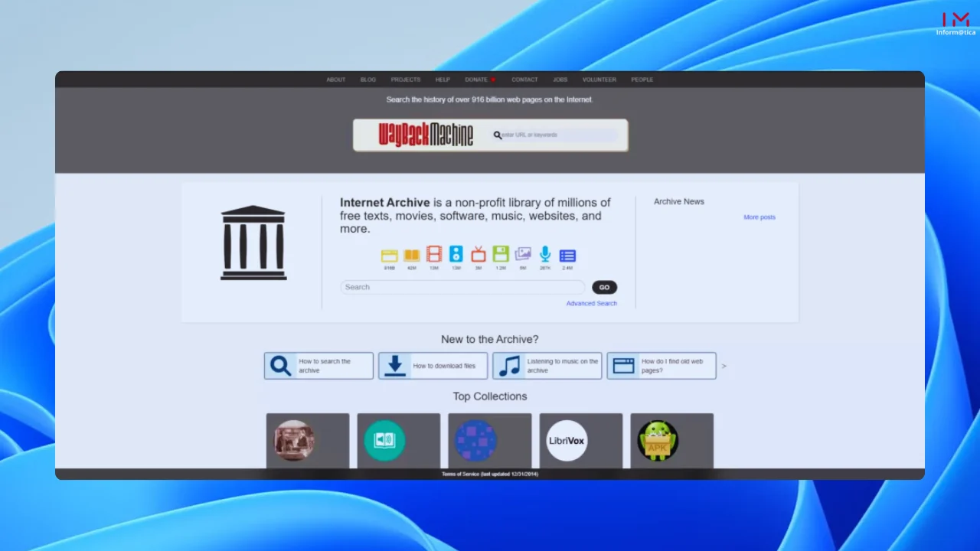The image size is (980, 551).
Task: Open the red film strip video icon
Action: (x=434, y=254)
